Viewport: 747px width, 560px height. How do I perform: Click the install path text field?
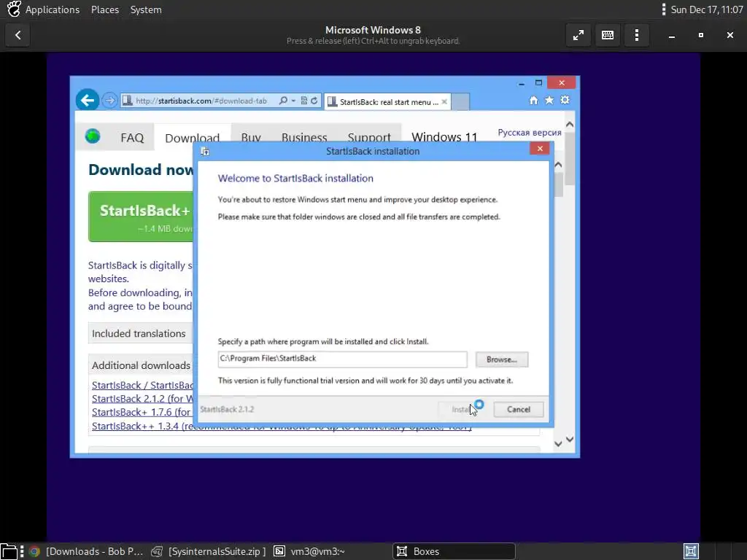(342, 359)
